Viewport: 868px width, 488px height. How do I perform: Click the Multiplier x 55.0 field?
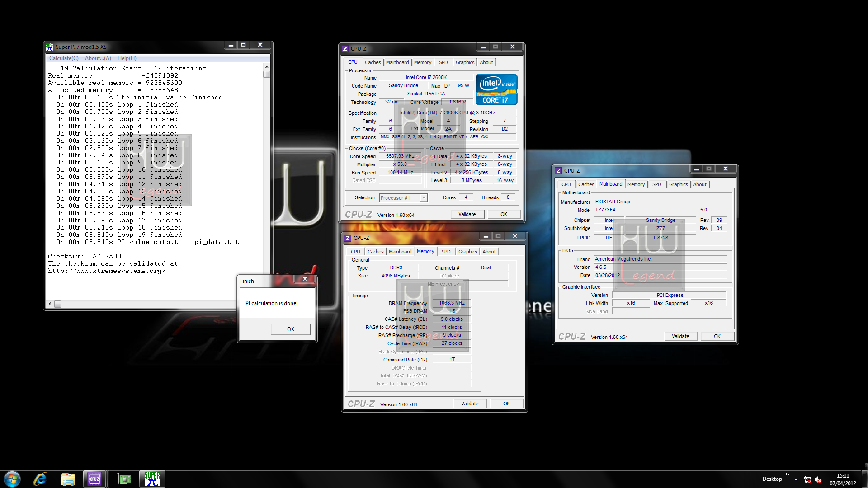400,164
